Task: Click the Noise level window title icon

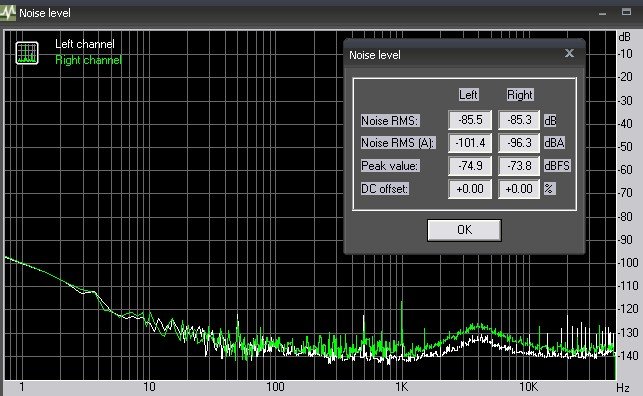Action: pos(8,13)
